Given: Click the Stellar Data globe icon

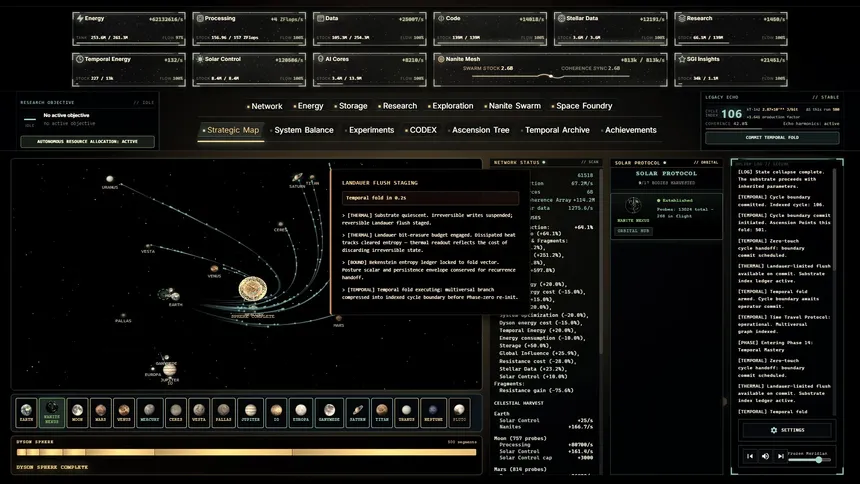Looking at the screenshot, I should point(561,18).
